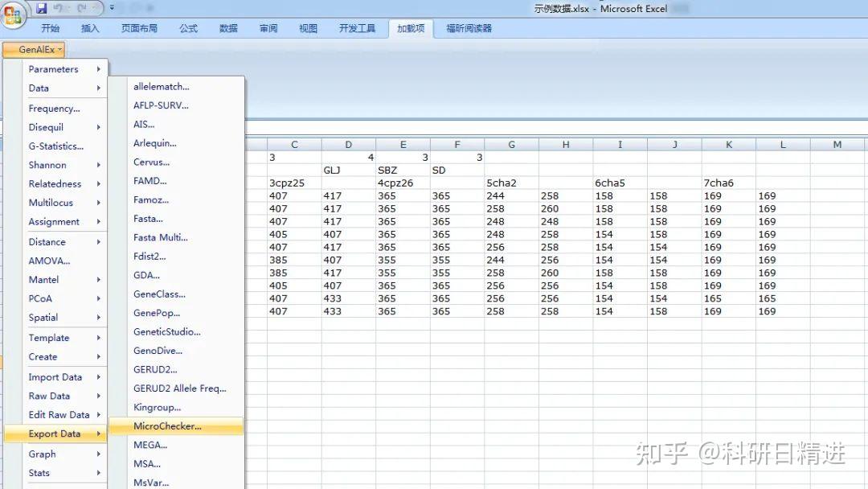Image resolution: width=868 pixels, height=489 pixels.
Task: Open the 页面布局 ribbon tab
Action: pyautogui.click(x=139, y=28)
